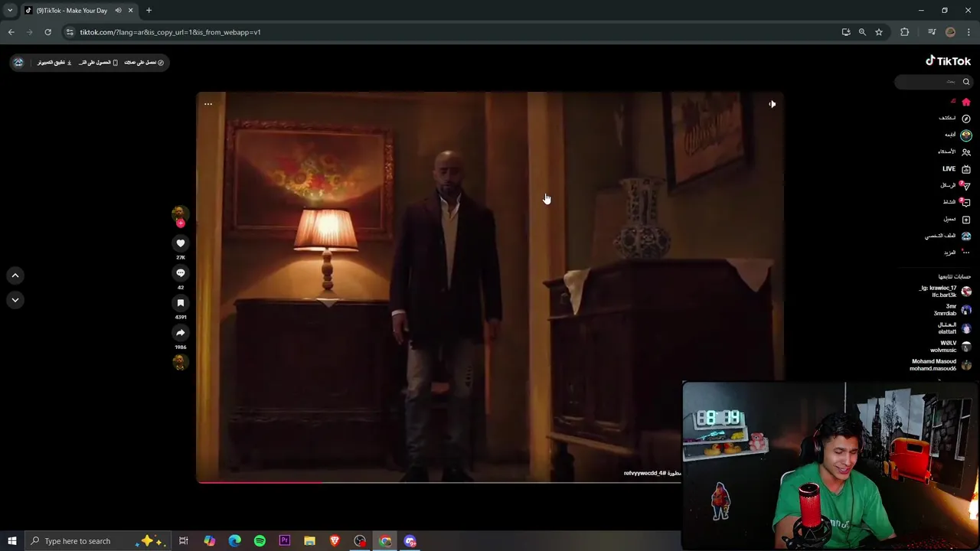This screenshot has height=551, width=980.
Task: Open followed account lfc.bart3k
Action: coord(946,292)
